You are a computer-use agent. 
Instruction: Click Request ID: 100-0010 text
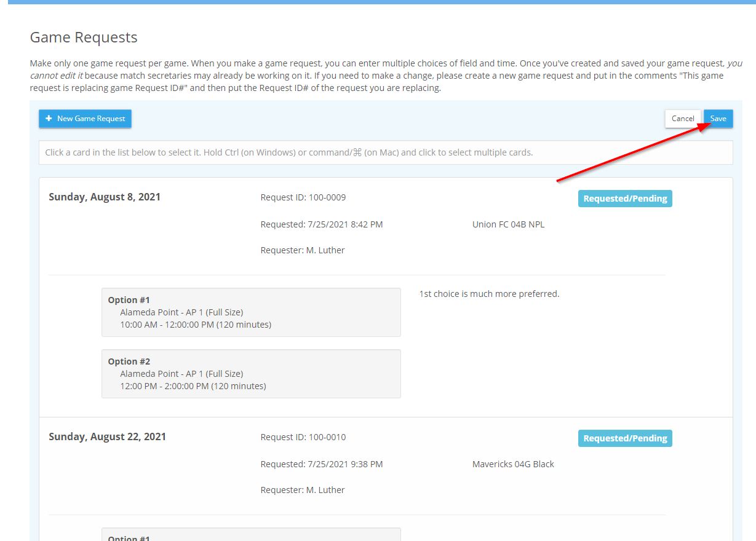[303, 437]
